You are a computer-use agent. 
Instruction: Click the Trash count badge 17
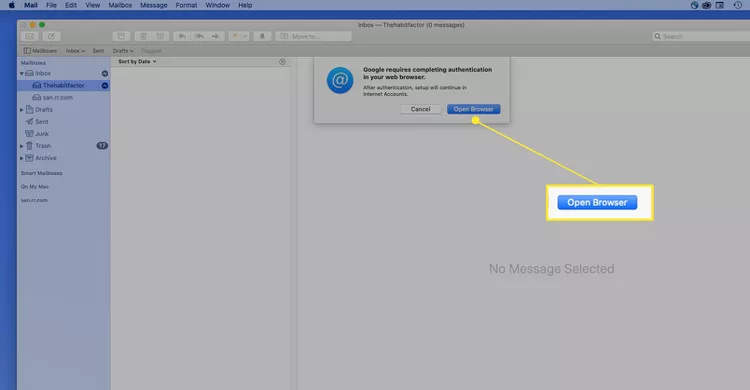pyautogui.click(x=102, y=145)
